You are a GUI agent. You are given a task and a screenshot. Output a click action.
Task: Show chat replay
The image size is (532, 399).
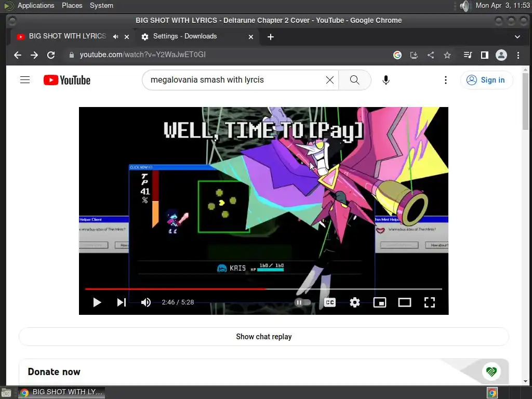tap(263, 337)
